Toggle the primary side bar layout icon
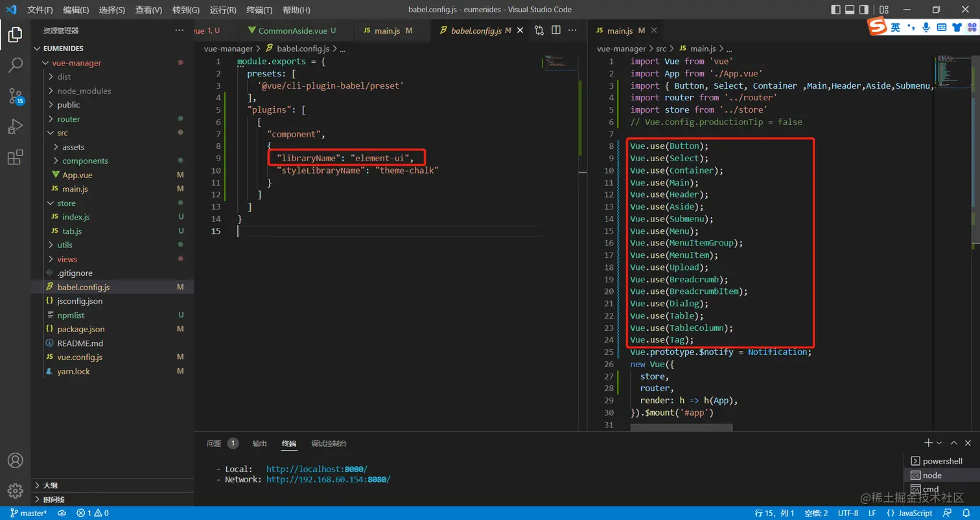This screenshot has width=980, height=520. point(836,10)
